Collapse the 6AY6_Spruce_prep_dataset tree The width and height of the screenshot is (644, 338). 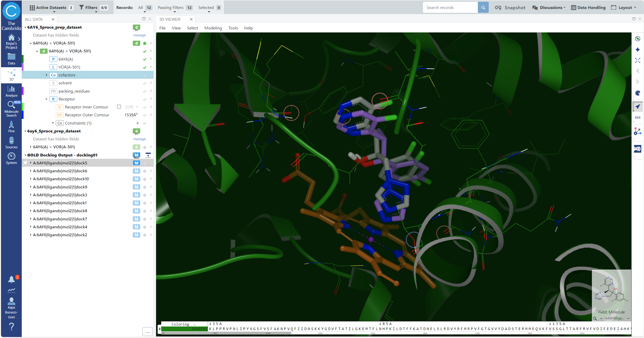[x=25, y=27]
